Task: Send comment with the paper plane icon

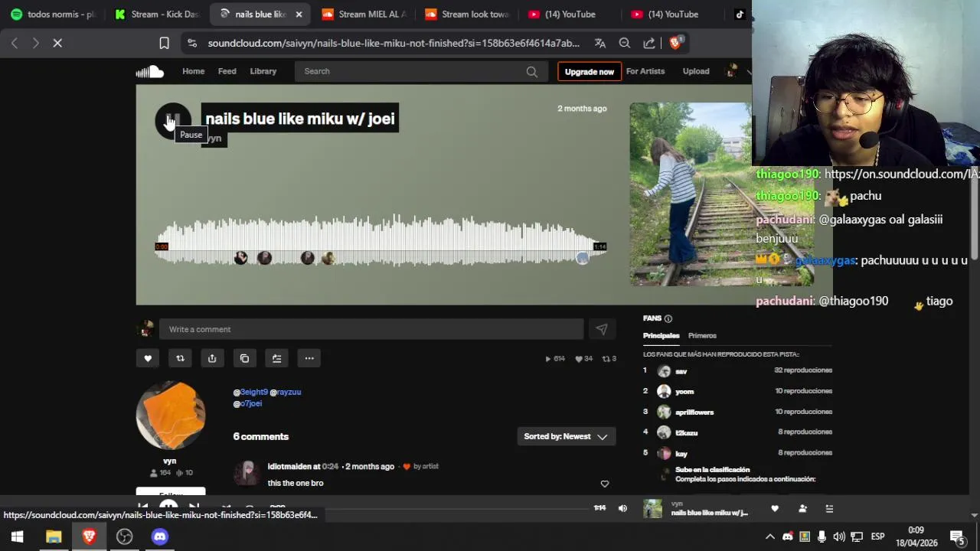Action: click(602, 329)
